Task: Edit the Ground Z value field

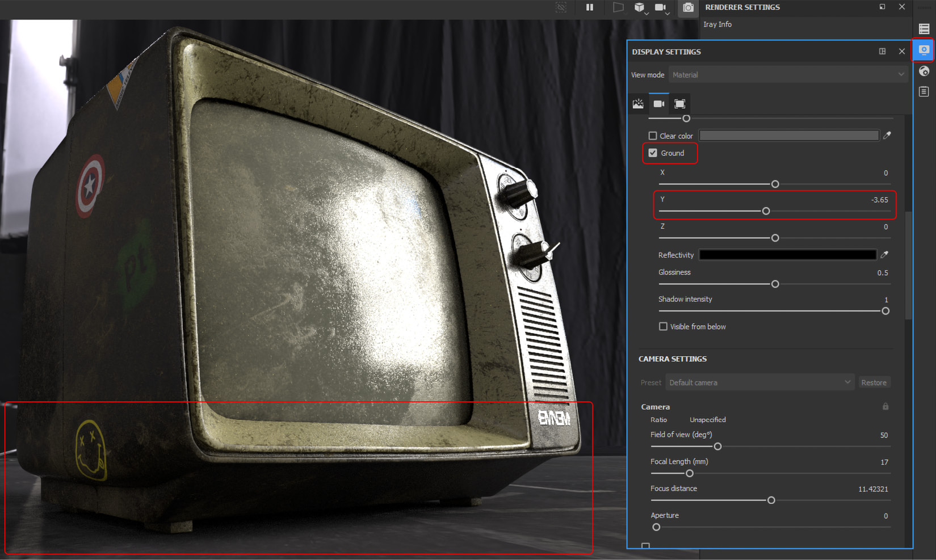Action: click(885, 227)
